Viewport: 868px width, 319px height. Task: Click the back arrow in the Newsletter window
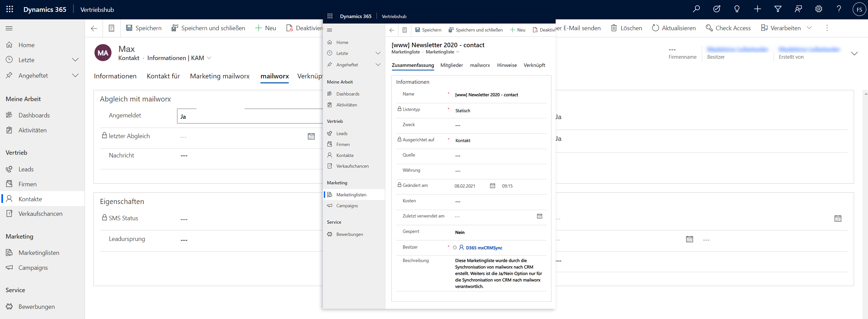392,30
